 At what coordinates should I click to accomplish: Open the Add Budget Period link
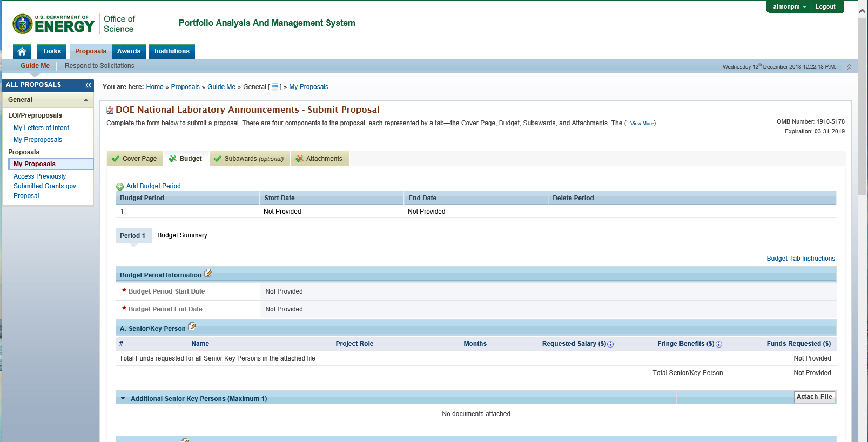[x=153, y=186]
